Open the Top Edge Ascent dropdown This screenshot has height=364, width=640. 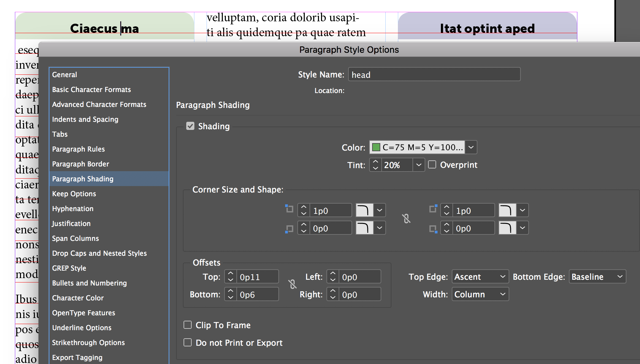coord(480,277)
